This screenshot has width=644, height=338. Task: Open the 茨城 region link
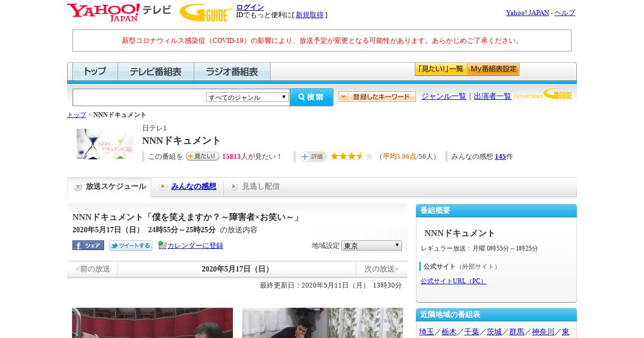pos(494,332)
